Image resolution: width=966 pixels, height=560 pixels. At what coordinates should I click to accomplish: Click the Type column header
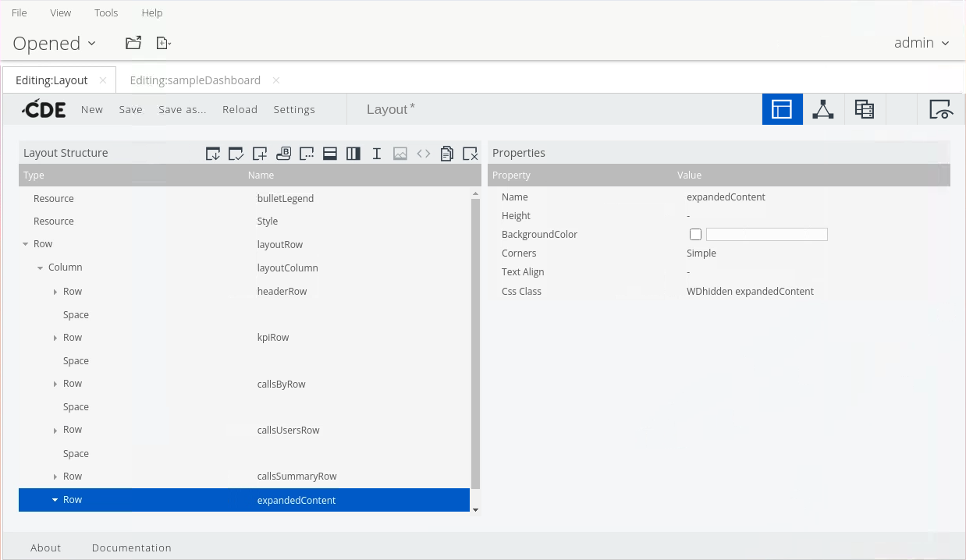click(34, 175)
